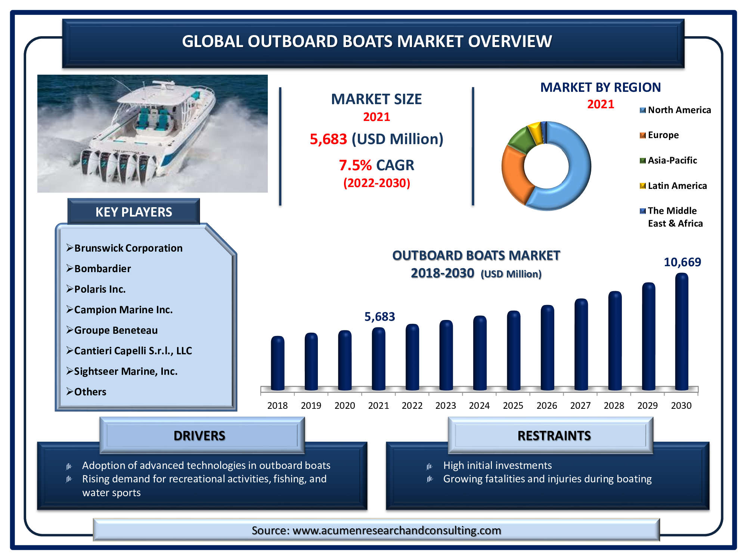Click the Brunswick Corporation entry
Viewport: 747px width, 560px height.
coord(128,248)
